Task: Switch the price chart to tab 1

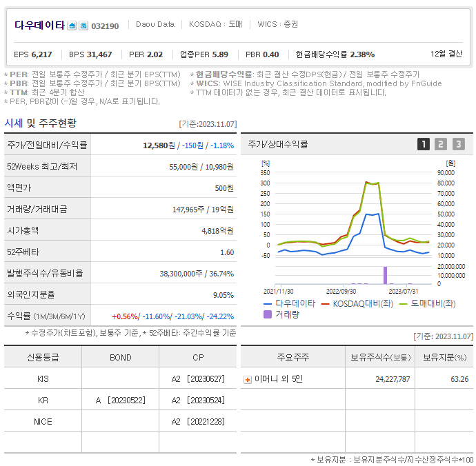Action: [424, 144]
